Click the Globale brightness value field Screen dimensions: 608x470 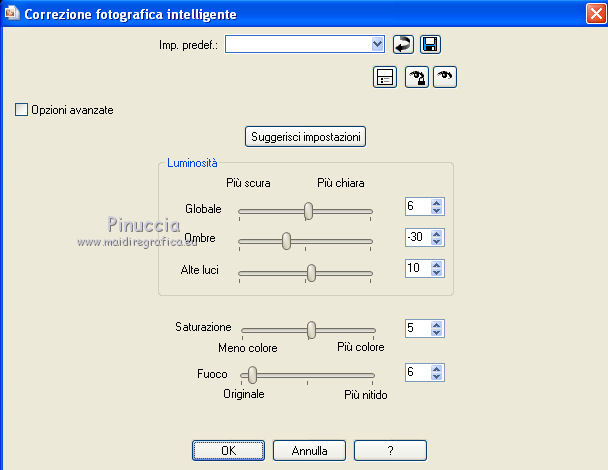pos(416,208)
